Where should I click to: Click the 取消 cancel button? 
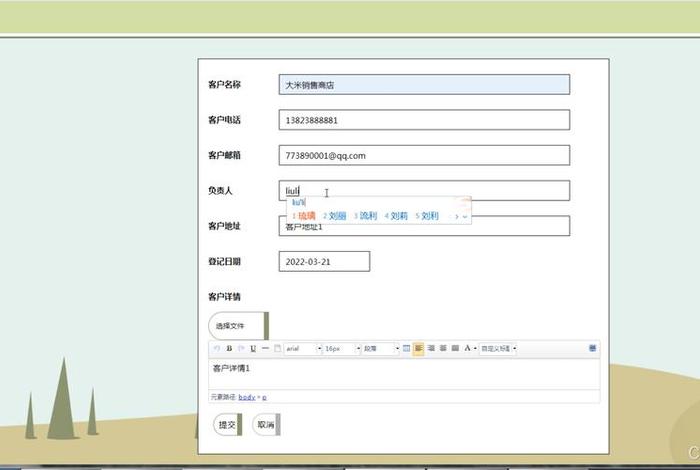point(266,424)
